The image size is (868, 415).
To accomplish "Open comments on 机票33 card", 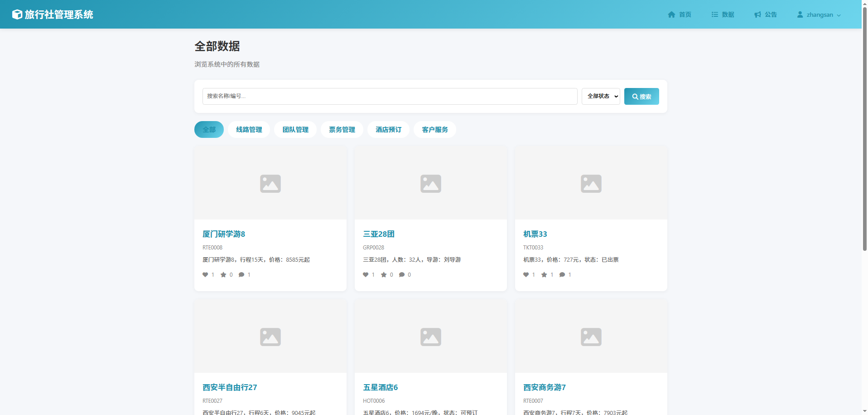I will pos(562,274).
